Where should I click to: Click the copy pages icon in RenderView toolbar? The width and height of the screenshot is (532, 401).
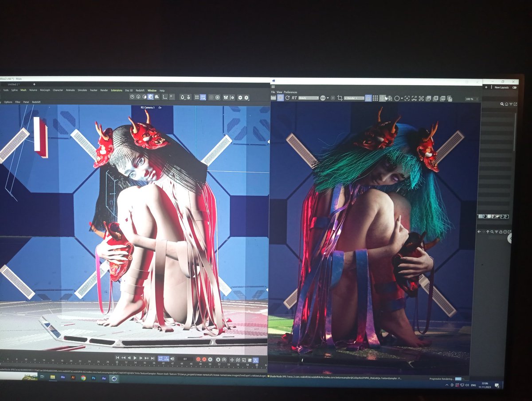[x=449, y=98]
